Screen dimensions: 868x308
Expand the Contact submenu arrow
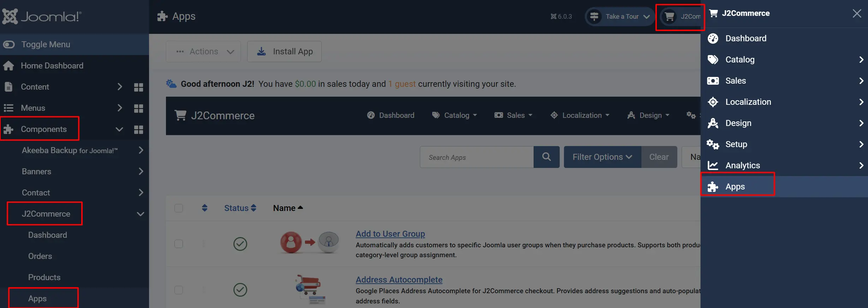pos(141,193)
